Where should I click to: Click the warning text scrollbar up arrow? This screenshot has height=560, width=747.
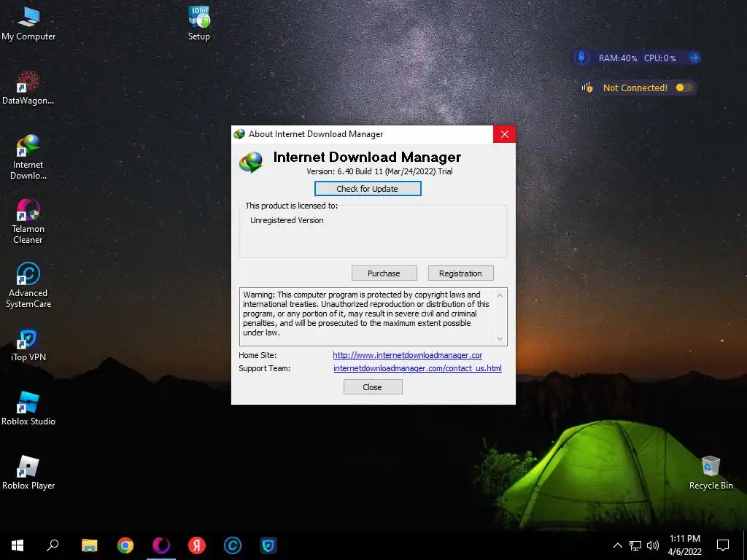pos(500,295)
